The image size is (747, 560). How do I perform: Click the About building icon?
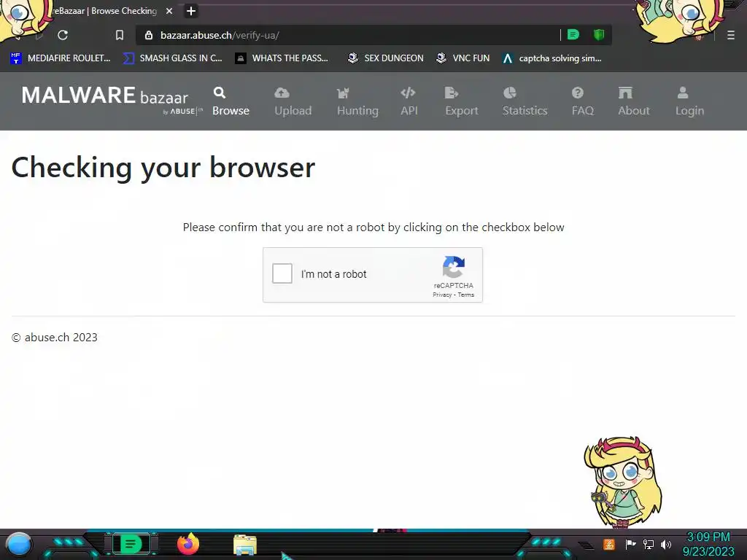(625, 93)
